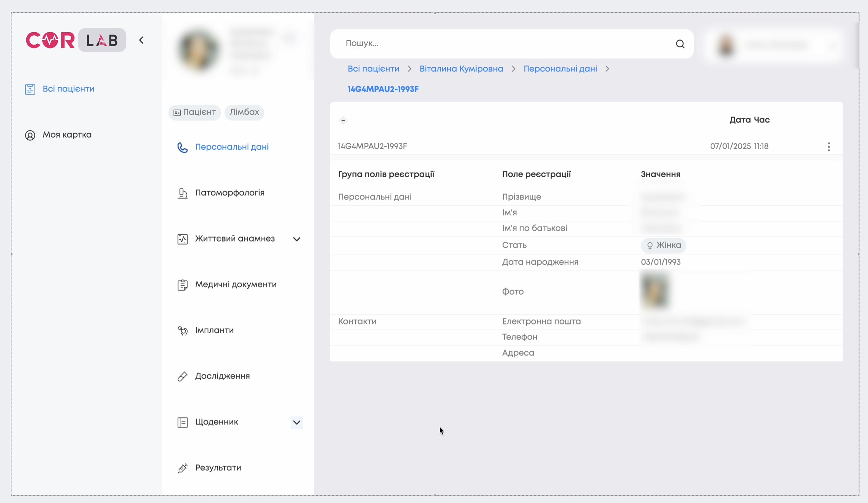Click the blue 14G4MPAU2-1993F identifier link
This screenshot has height=503, width=868.
coord(383,89)
